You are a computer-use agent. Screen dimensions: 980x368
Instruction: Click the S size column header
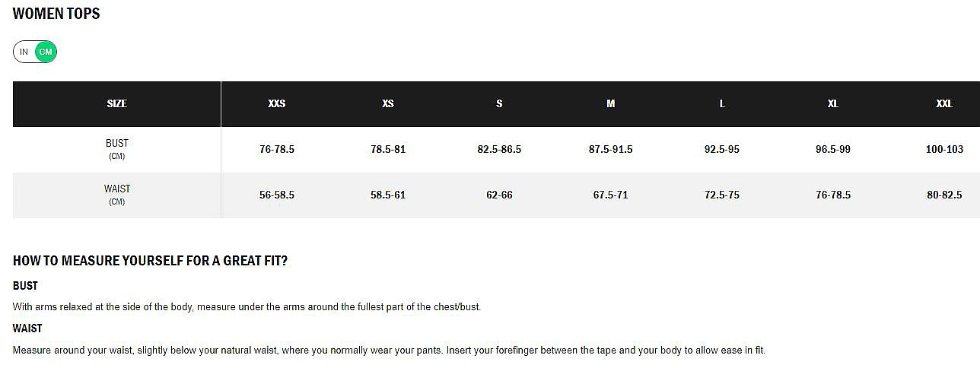(x=499, y=103)
